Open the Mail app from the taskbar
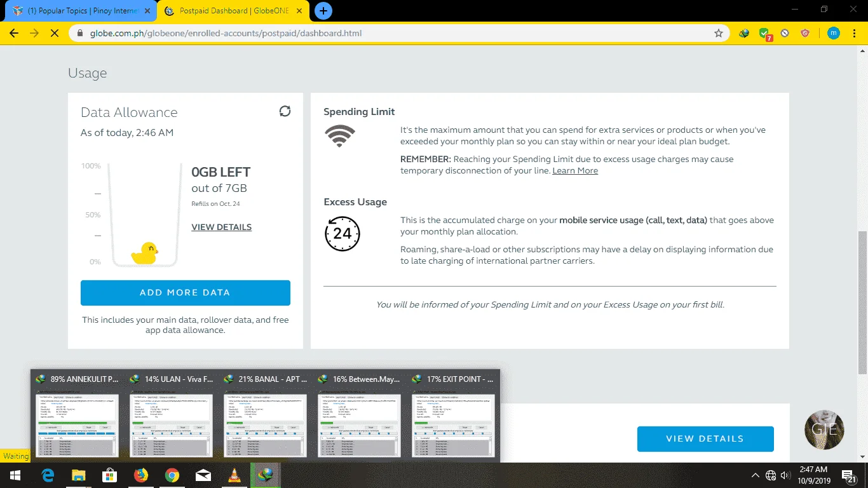 click(x=203, y=475)
